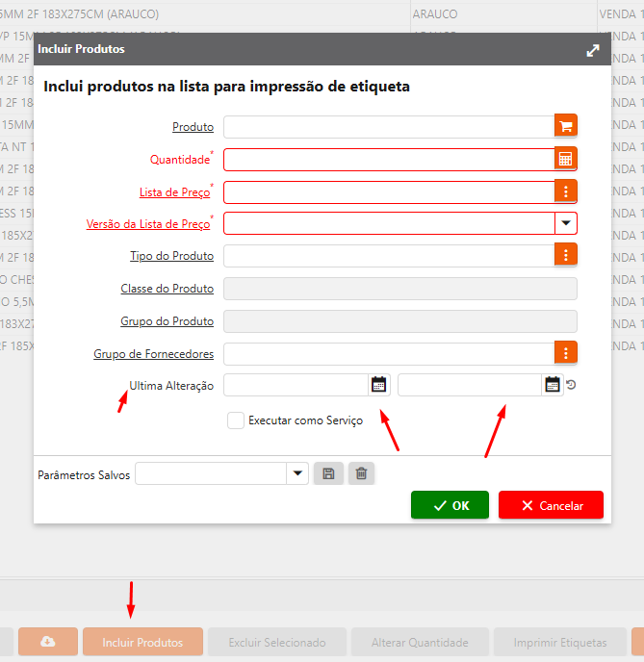Delete saved parameters with trash icon
Viewport: 644px width, 662px height.
361,473
